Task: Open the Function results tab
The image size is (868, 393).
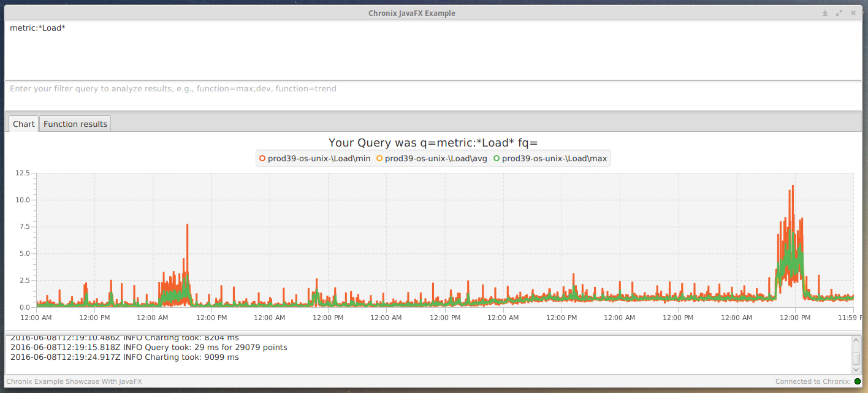Action: [75, 124]
